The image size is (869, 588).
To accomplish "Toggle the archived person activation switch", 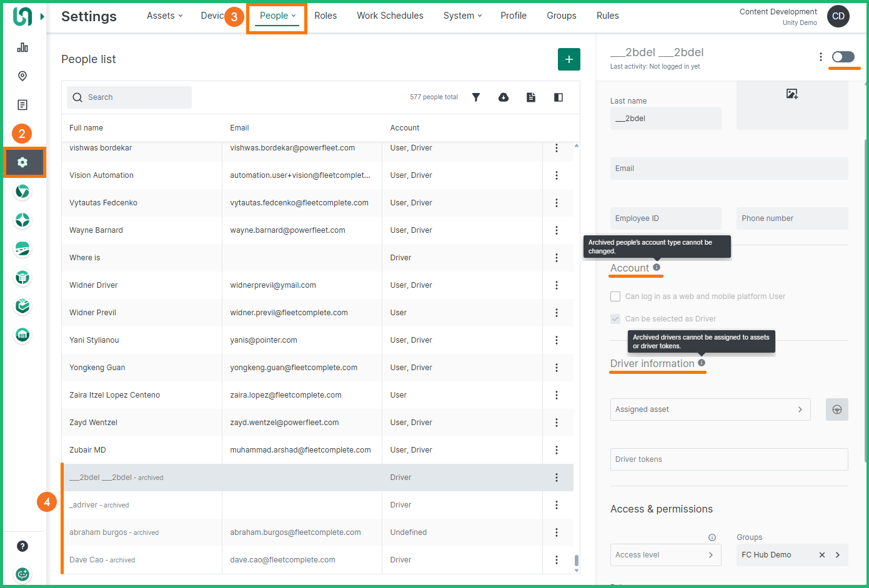I will [843, 57].
